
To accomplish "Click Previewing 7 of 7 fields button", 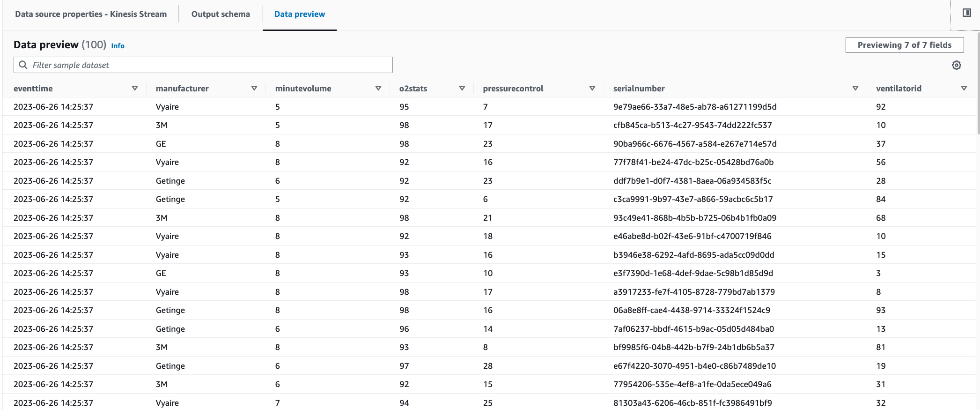I will pyautogui.click(x=904, y=45).
